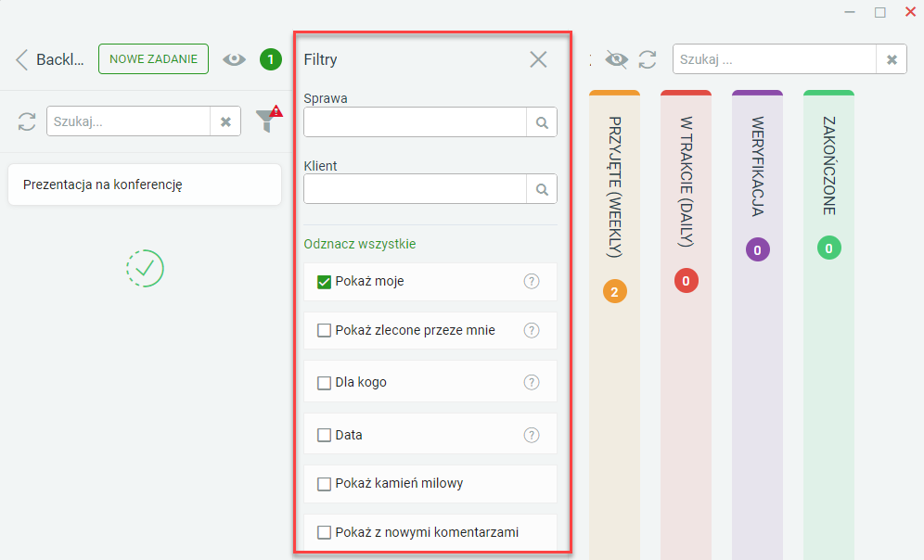The height and width of the screenshot is (560, 924).
Task: Open the filter funnel with warning
Action: (269, 120)
